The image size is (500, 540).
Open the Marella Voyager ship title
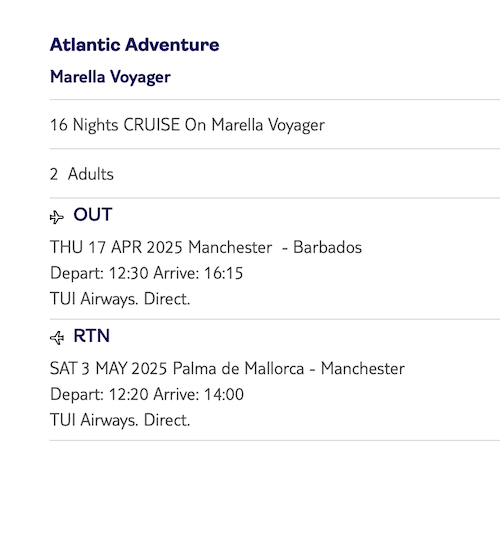click(110, 77)
